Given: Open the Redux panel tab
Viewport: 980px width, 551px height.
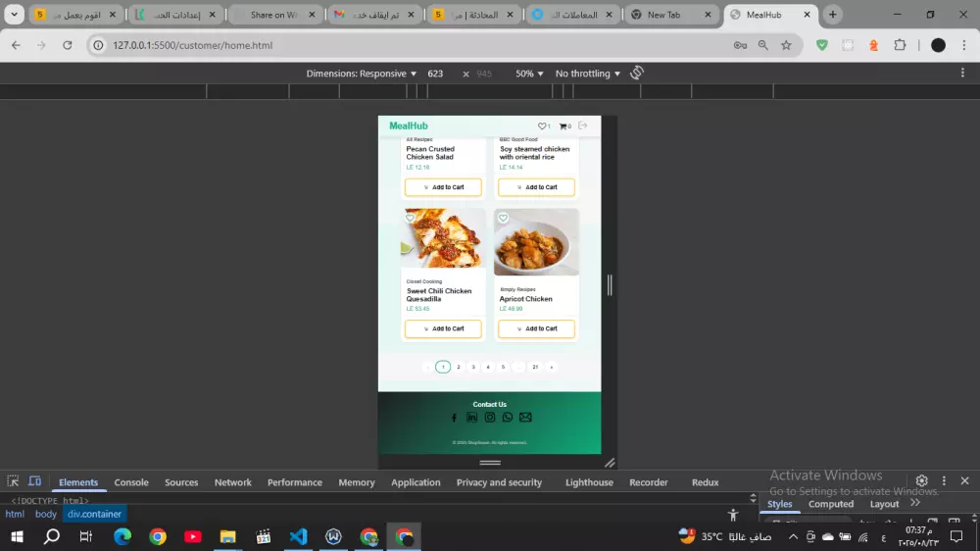Looking at the screenshot, I should click(705, 482).
